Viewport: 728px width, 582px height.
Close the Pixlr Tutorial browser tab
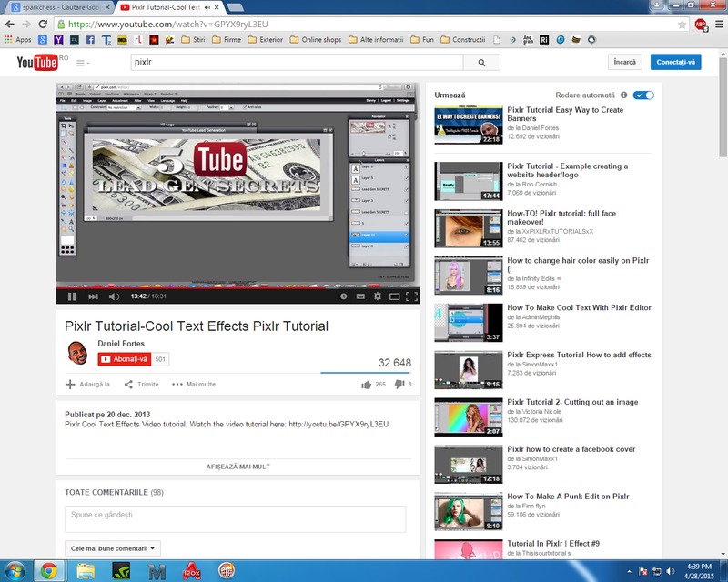click(x=217, y=7)
